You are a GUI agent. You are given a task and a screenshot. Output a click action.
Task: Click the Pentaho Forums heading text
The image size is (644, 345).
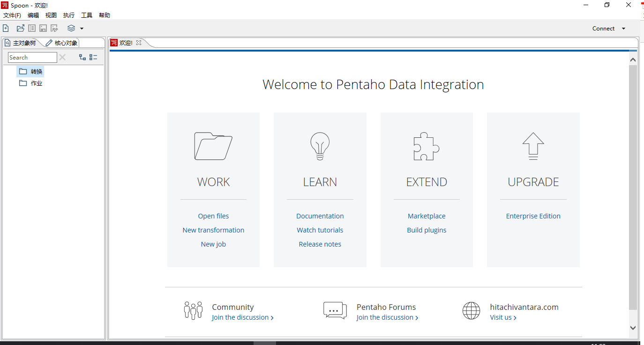point(386,307)
